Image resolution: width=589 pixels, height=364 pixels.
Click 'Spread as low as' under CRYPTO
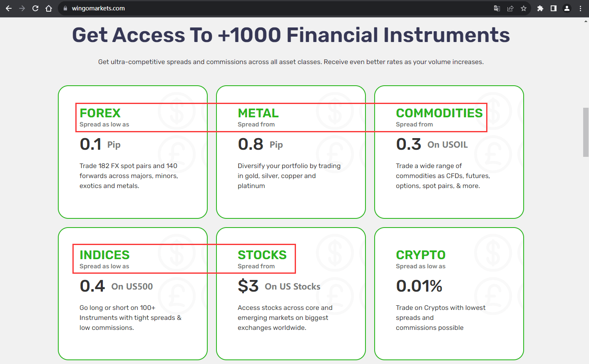pos(420,266)
